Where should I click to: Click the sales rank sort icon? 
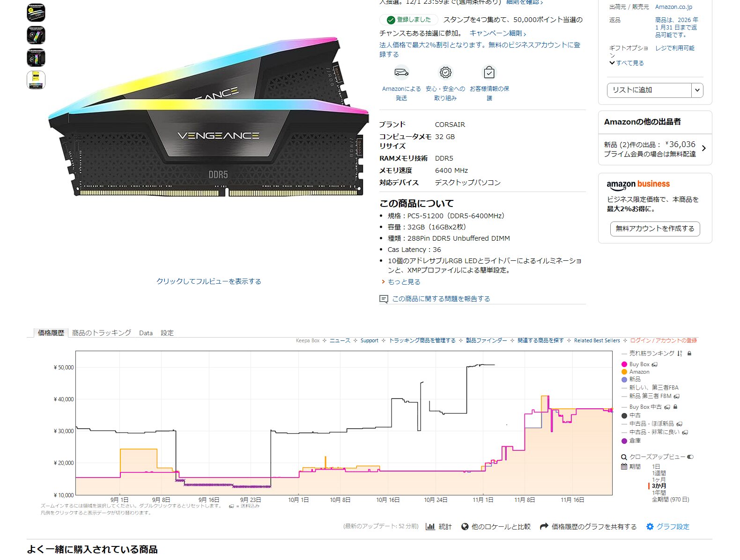coord(680,354)
